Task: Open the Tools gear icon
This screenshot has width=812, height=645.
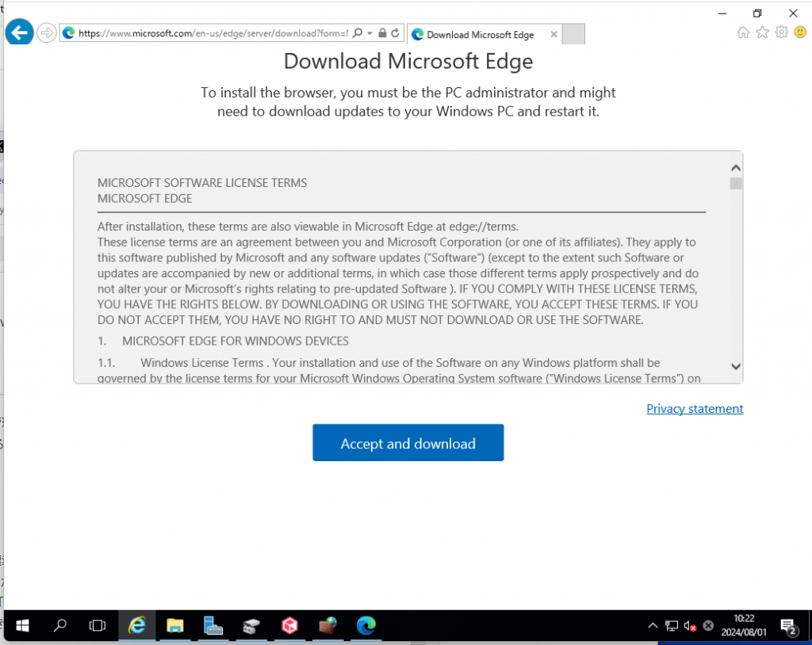Action: point(781,32)
